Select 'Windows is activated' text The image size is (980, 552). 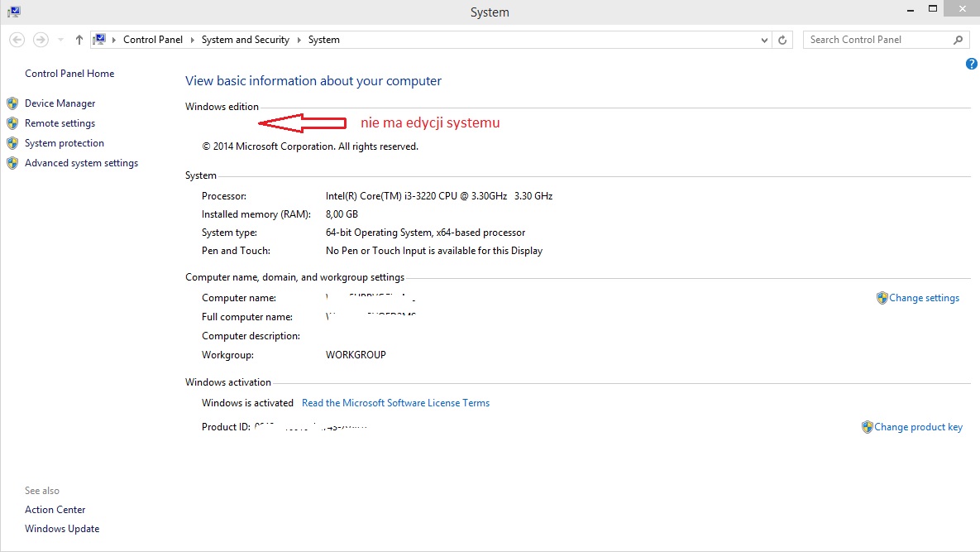(247, 403)
